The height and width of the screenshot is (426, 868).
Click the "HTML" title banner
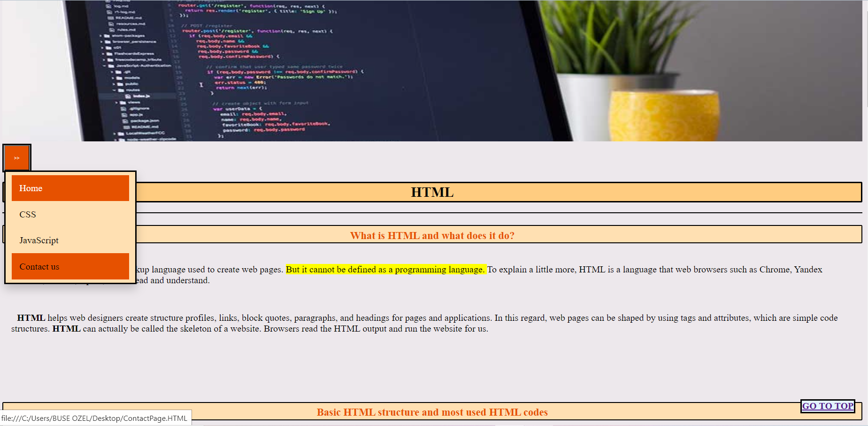tap(432, 192)
